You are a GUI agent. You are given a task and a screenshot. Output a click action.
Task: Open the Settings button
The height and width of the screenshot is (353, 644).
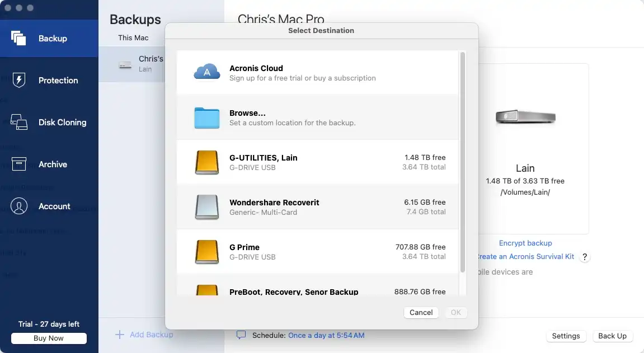point(566,336)
